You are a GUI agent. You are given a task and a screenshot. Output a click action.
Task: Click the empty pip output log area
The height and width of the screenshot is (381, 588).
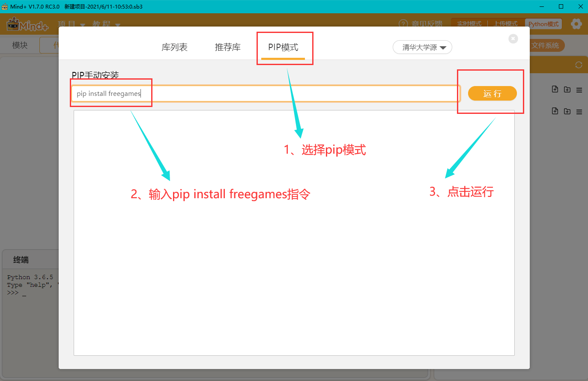(x=294, y=233)
